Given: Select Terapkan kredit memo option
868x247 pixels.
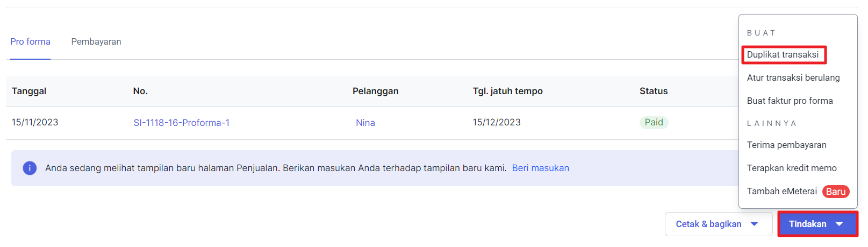Looking at the screenshot, I should tap(792, 168).
